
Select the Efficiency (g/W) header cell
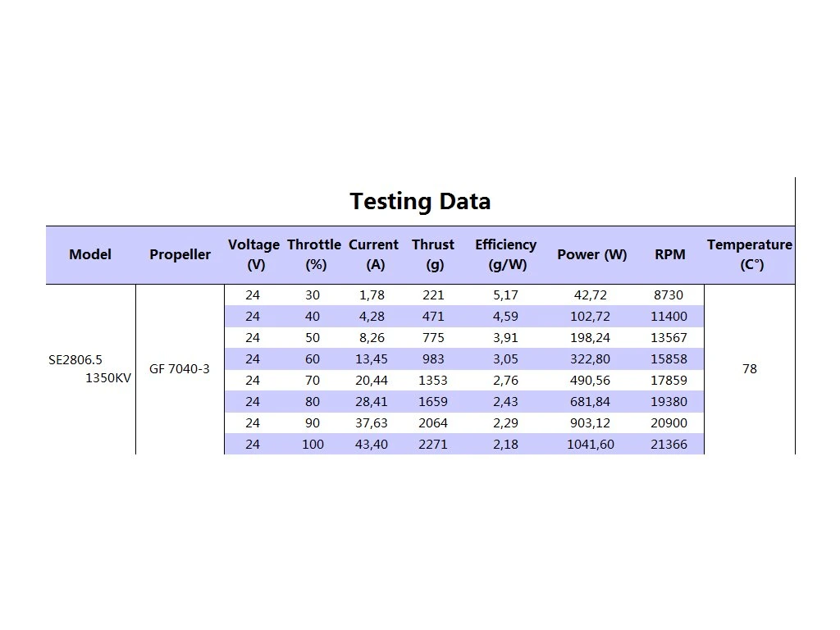(x=506, y=254)
